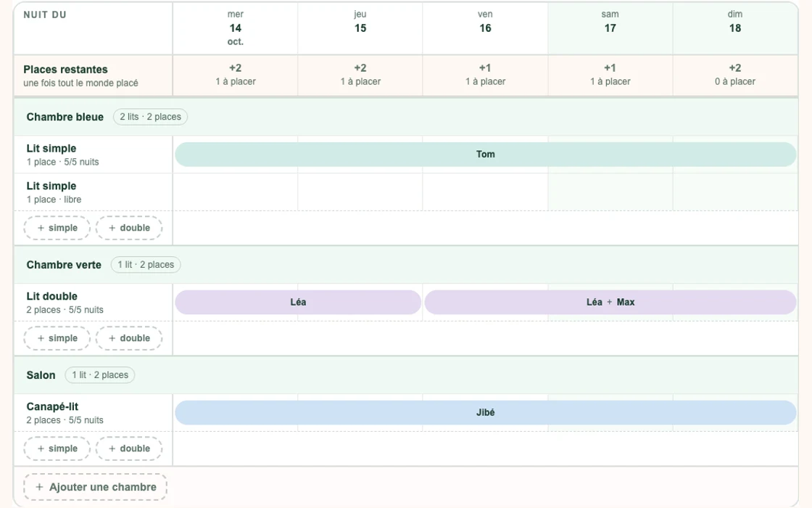
Task: Select the sam 17 column header
Action: tap(610, 28)
